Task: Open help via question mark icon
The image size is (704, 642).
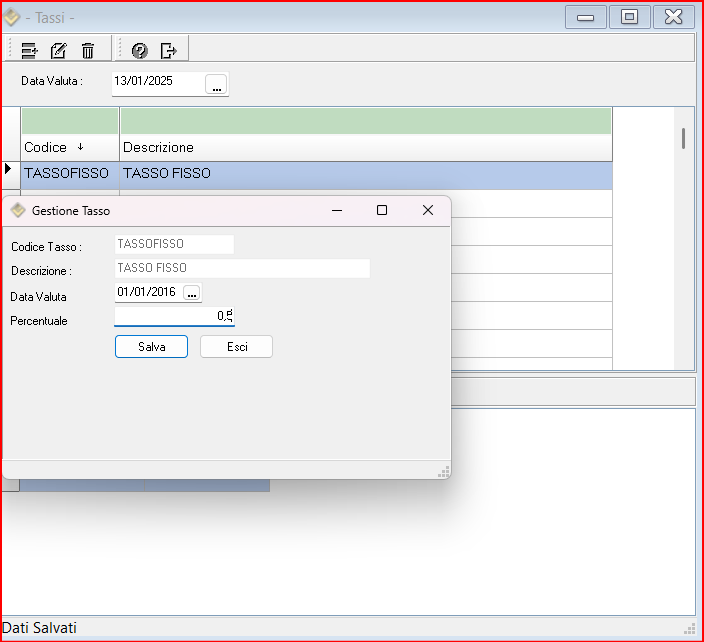Action: point(139,50)
